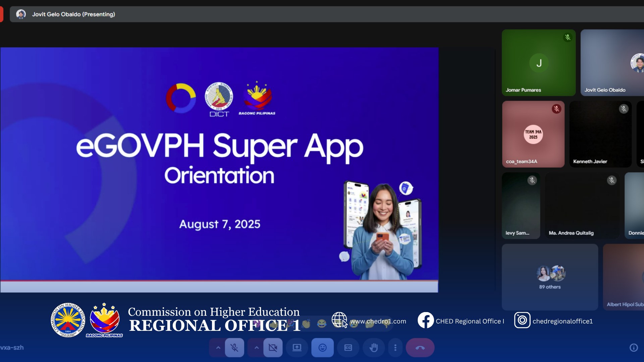
Task: Click 'chedregionaloffice1' Instagram handle
Action: [562, 321]
